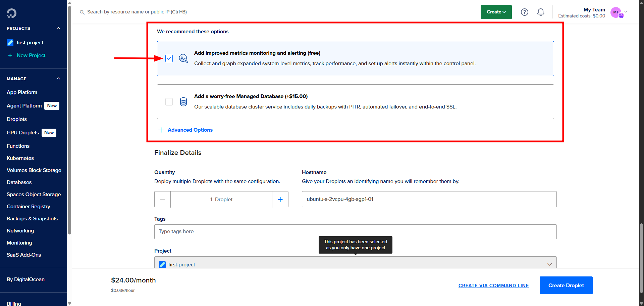Screen dimensions: 644x306
Task: Click the Create Droplet button
Action: tap(566, 285)
